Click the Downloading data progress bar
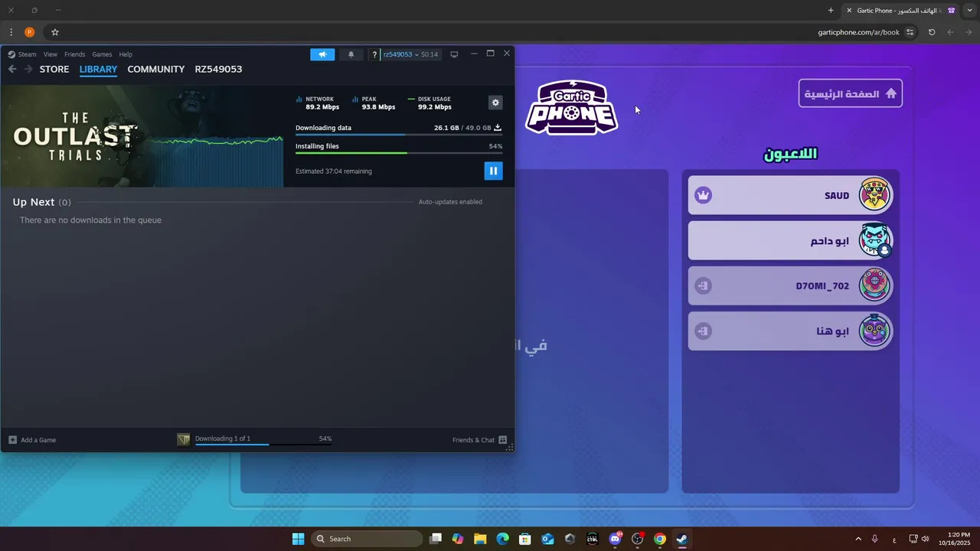 point(399,135)
